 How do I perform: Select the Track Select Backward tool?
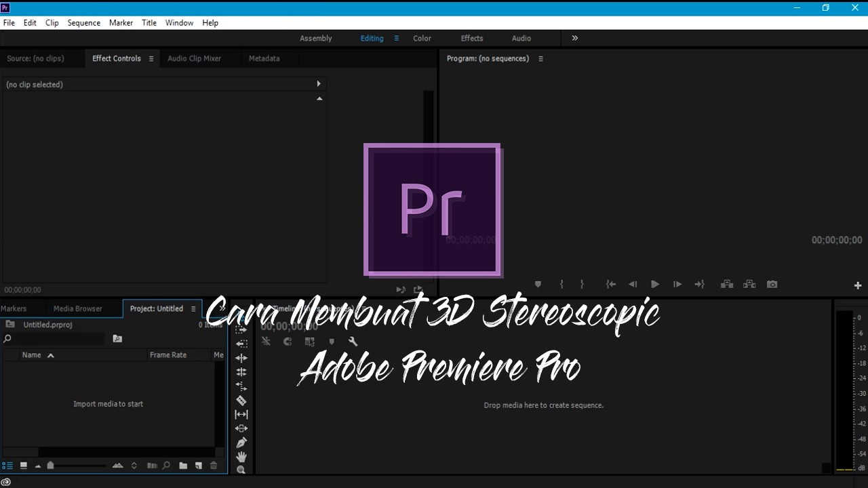241,344
